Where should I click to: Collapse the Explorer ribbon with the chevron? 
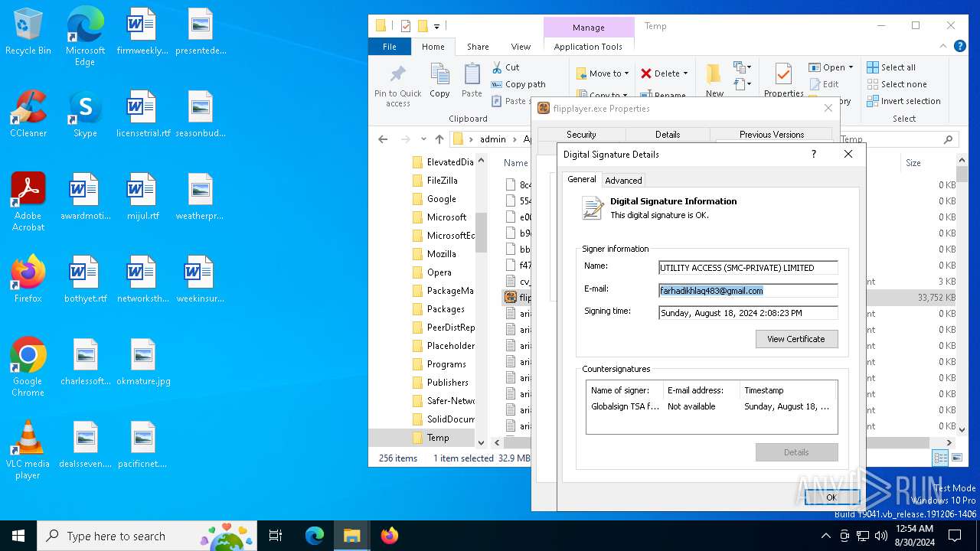[943, 47]
